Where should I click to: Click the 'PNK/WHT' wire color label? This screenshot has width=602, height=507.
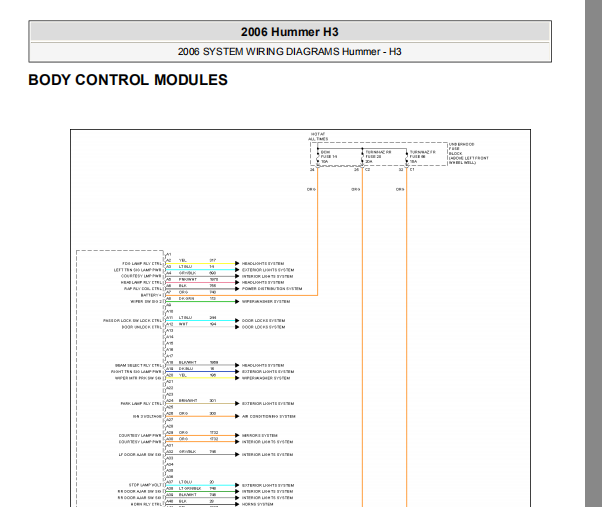point(188,279)
